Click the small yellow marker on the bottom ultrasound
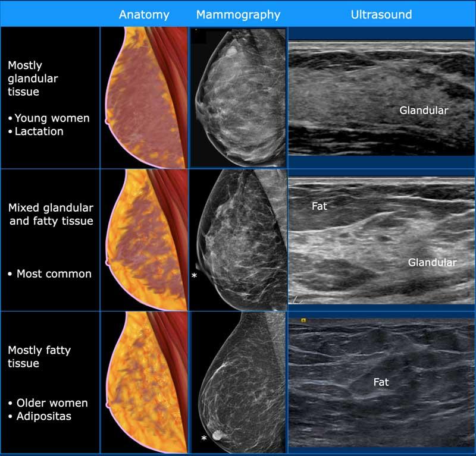The height and width of the screenshot is (456, 476). (x=303, y=320)
